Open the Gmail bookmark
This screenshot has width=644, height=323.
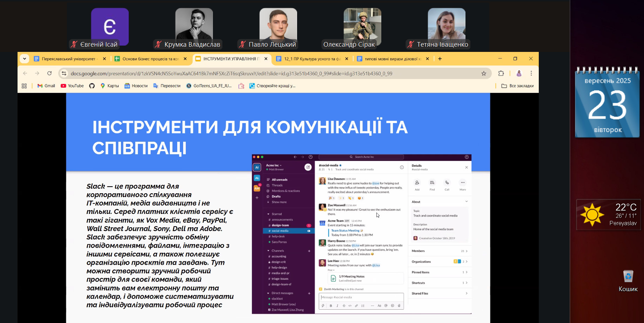(46, 86)
